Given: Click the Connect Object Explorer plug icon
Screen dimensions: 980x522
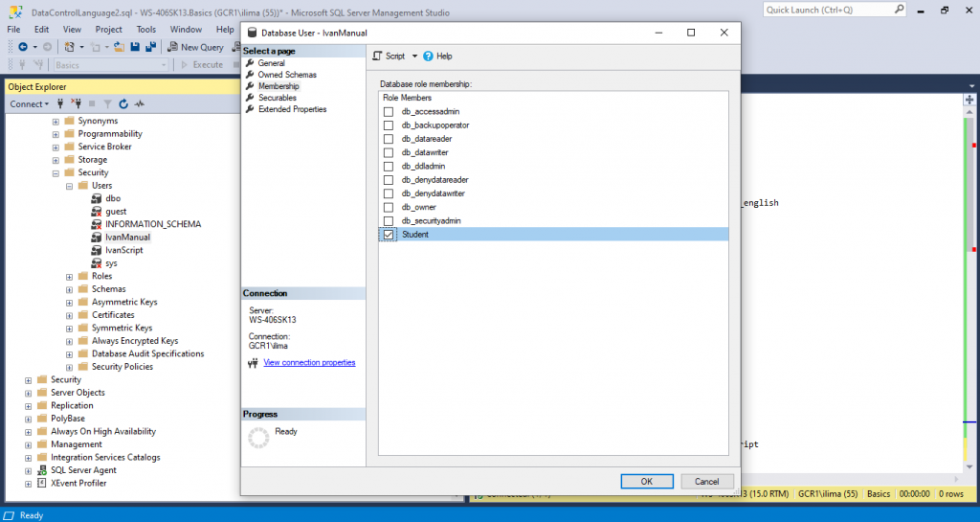Looking at the screenshot, I should point(60,103).
